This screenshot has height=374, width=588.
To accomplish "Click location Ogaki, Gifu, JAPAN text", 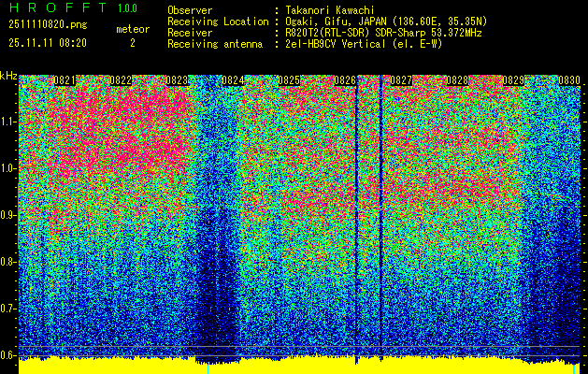I will pos(386,22).
